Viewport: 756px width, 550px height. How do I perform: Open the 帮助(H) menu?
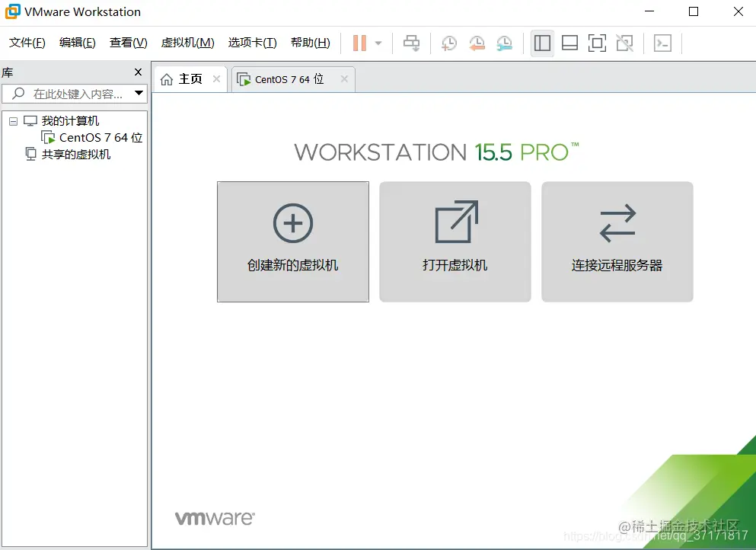coord(311,43)
